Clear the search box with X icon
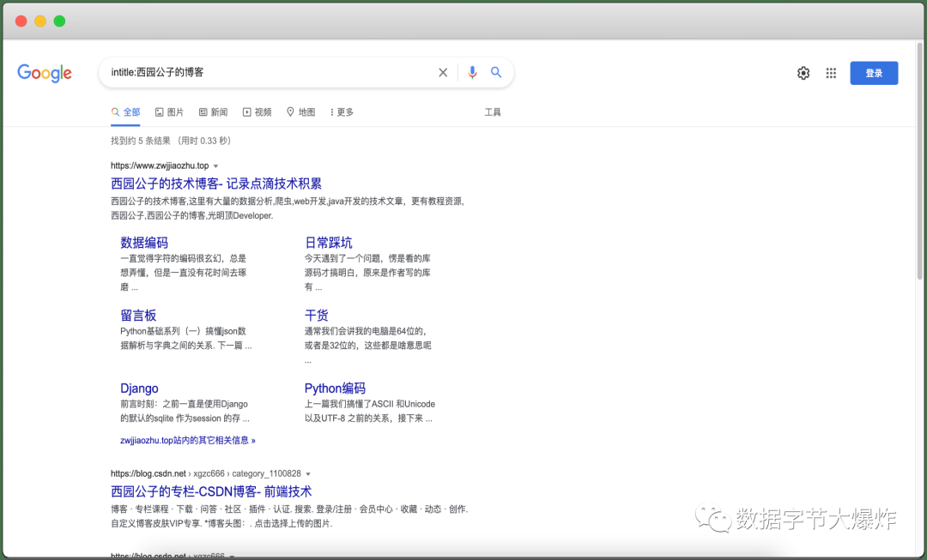 pos(443,73)
